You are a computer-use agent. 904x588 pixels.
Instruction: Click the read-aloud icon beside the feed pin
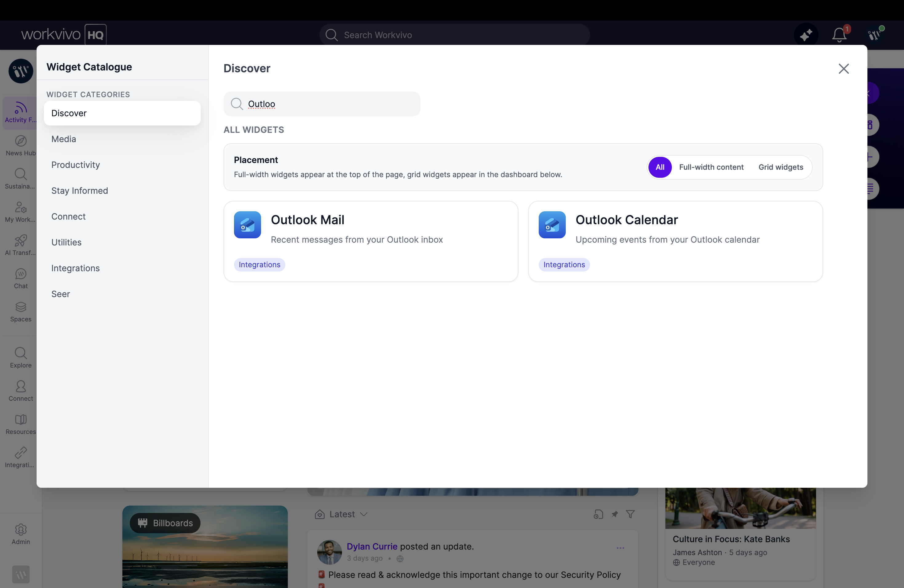(598, 514)
